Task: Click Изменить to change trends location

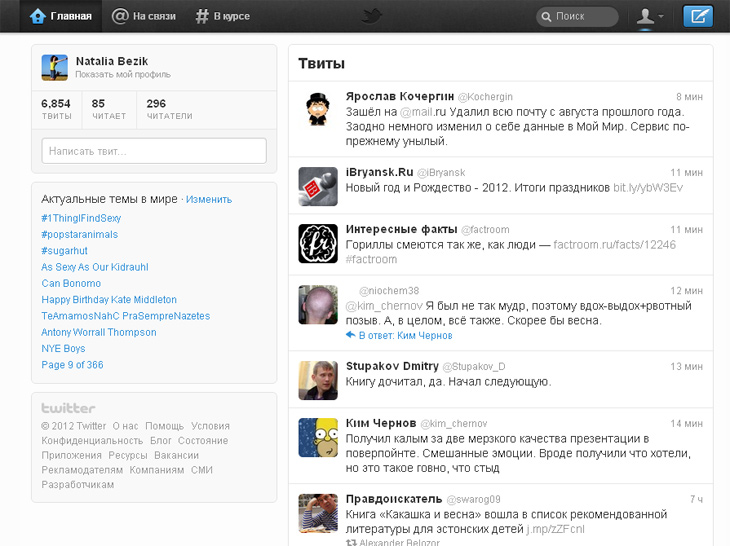Action: coord(209,200)
